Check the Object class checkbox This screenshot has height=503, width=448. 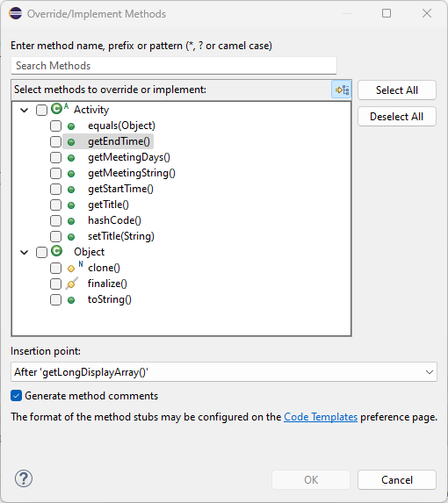41,252
